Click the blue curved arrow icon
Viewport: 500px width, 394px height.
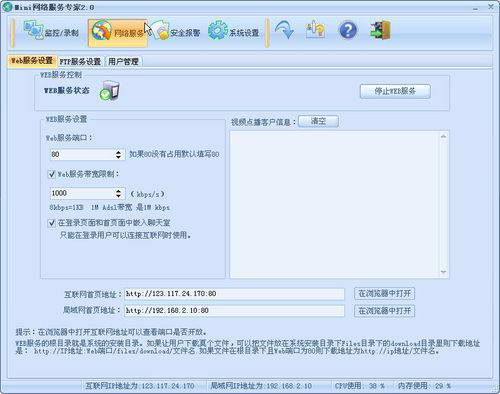point(284,30)
